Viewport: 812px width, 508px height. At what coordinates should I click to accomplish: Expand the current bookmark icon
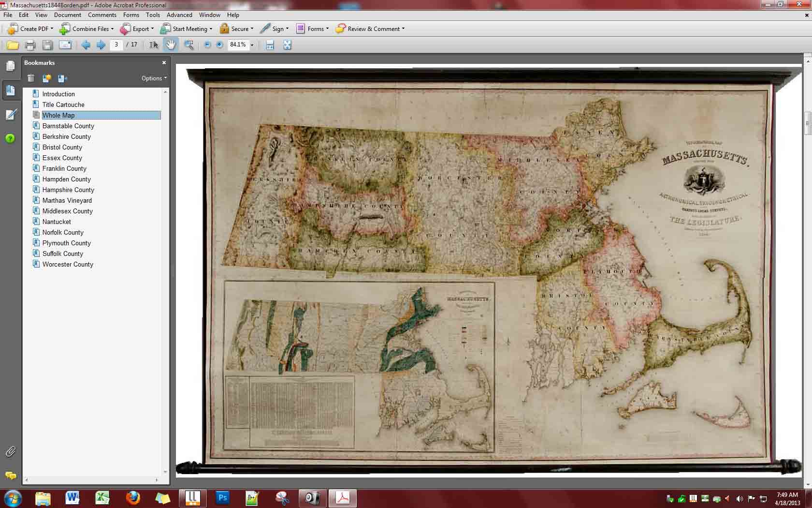62,78
